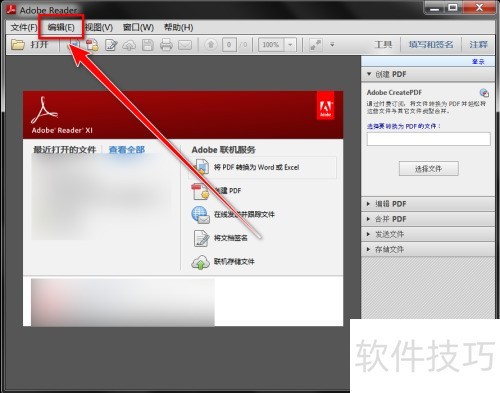
Task: Click the Adobe CreatePDF online service icon
Action: [x=484, y=93]
